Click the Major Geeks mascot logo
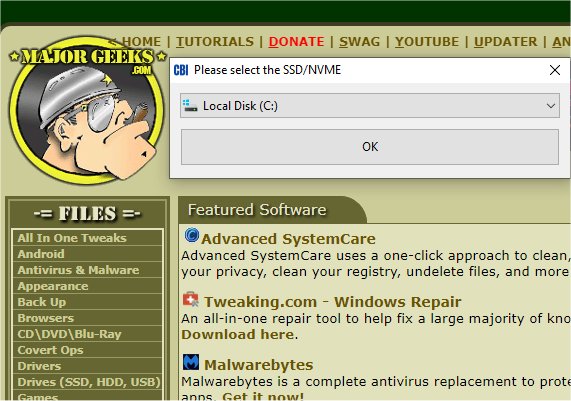Image resolution: width=571 pixels, height=401 pixels. coord(87,109)
